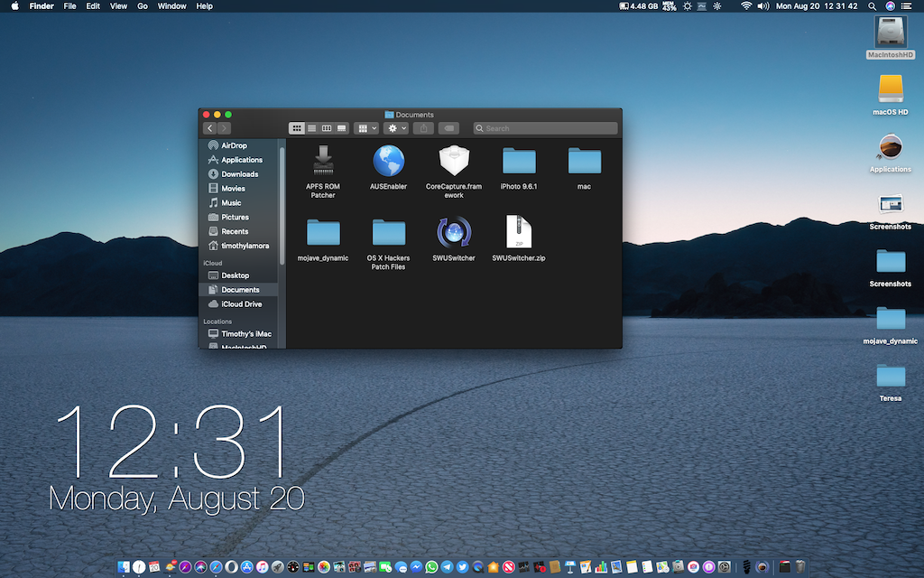Select the APFS ROM Patcher app
Viewport: 924px width, 578px height.
coord(323,172)
